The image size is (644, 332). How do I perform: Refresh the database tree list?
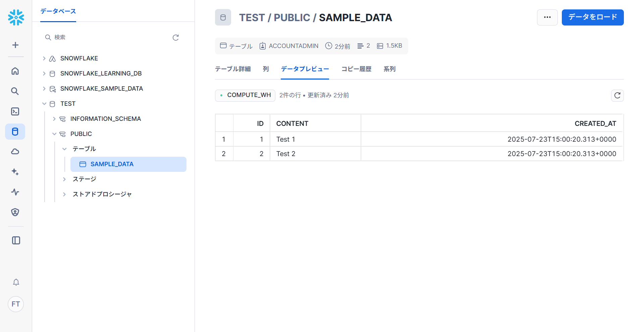[x=175, y=38]
